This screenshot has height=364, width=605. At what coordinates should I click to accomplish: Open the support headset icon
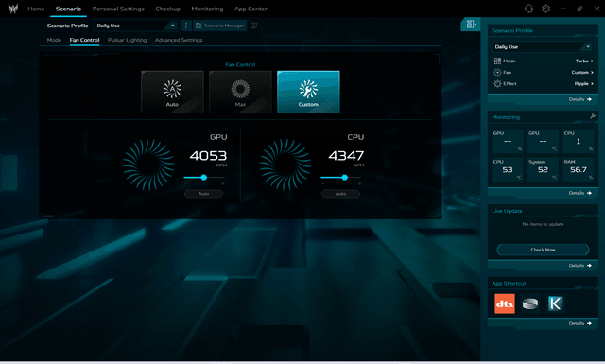coord(528,9)
